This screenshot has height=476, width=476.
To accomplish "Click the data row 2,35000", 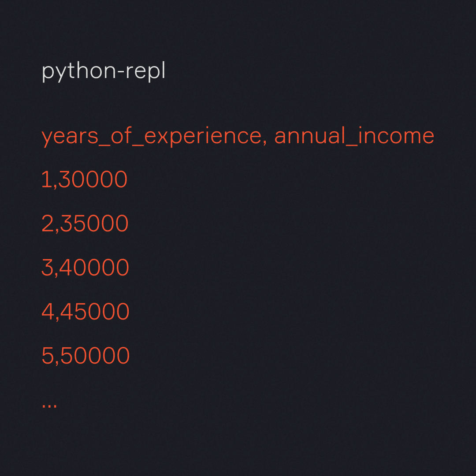I will coord(85,223).
